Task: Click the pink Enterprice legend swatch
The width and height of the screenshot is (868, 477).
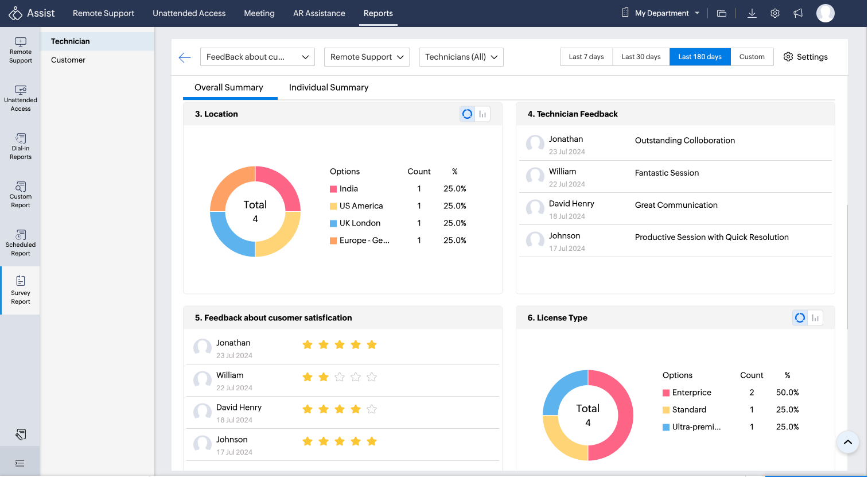Action: pyautogui.click(x=666, y=393)
